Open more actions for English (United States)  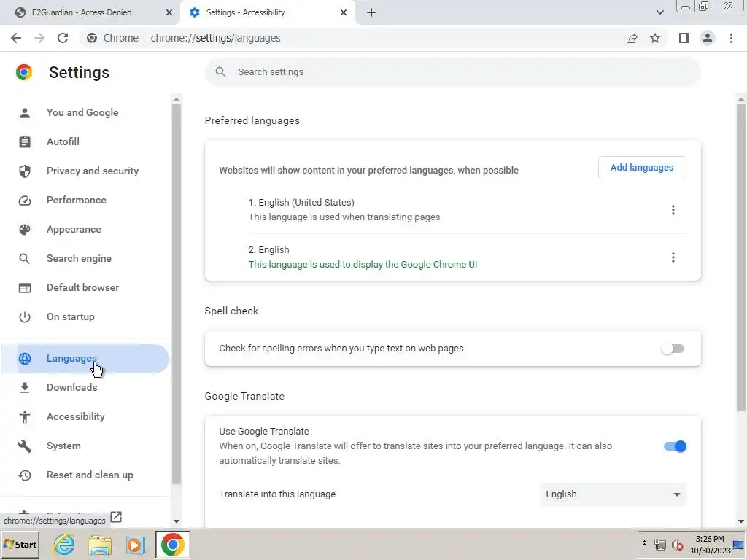[x=673, y=210]
